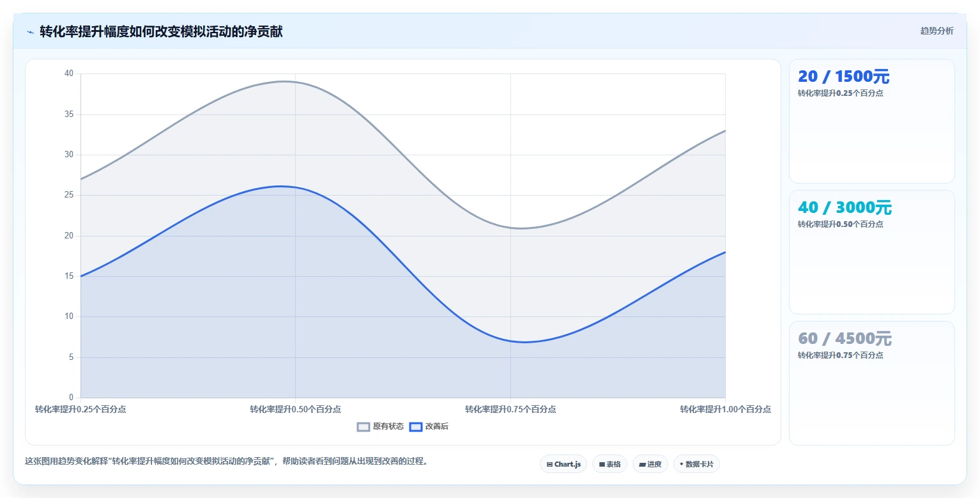Click the 转化率提升1.00个百分点 axis label
The image size is (980, 498).
[x=726, y=409]
